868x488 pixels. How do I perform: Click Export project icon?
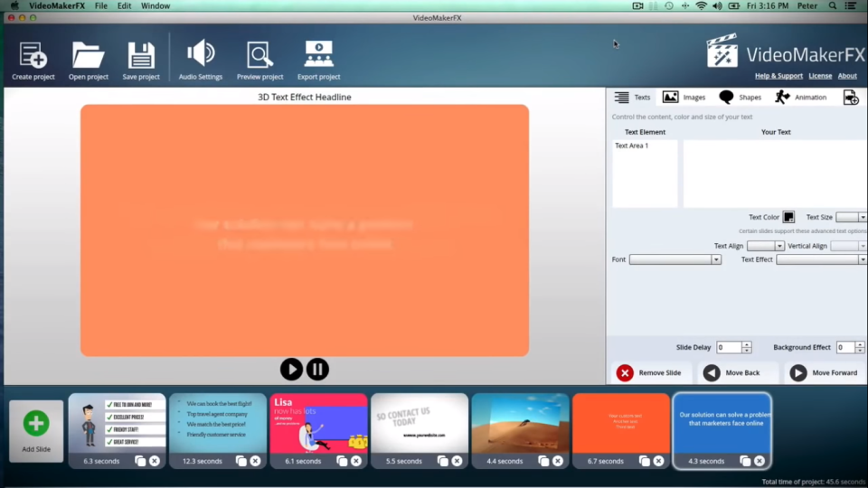(318, 54)
